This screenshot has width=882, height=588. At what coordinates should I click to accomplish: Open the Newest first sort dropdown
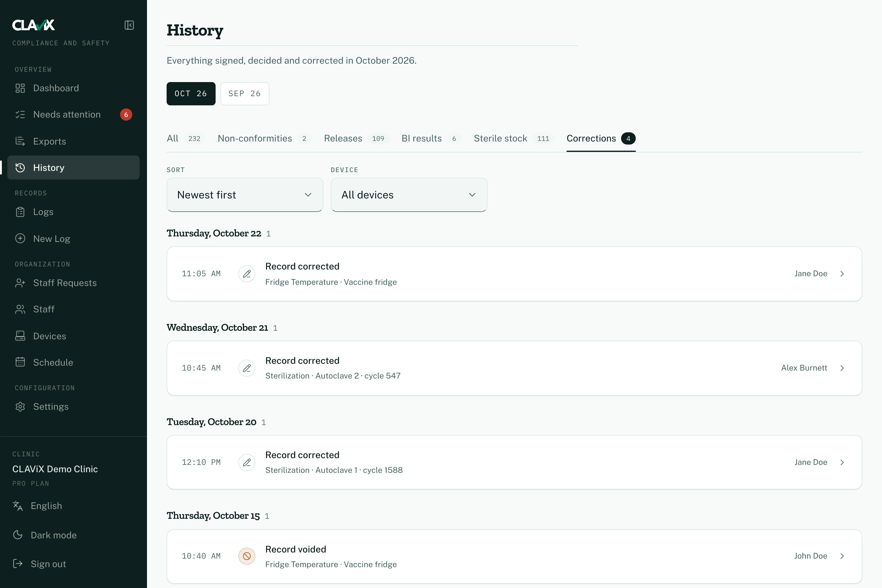point(245,195)
